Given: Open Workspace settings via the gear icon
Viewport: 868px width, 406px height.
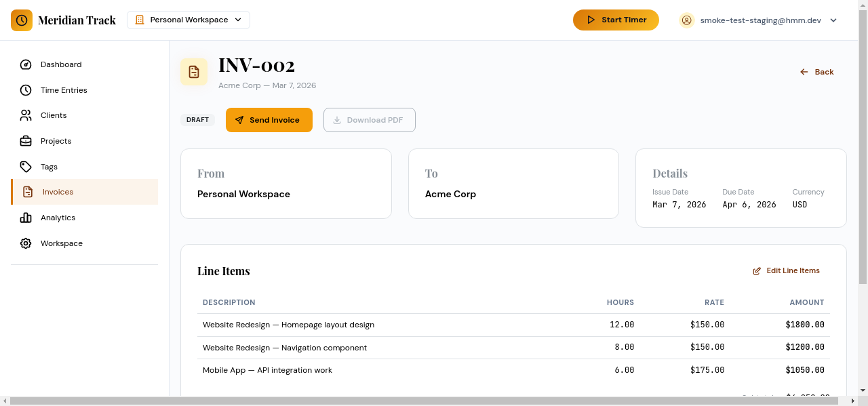Looking at the screenshot, I should click(26, 243).
